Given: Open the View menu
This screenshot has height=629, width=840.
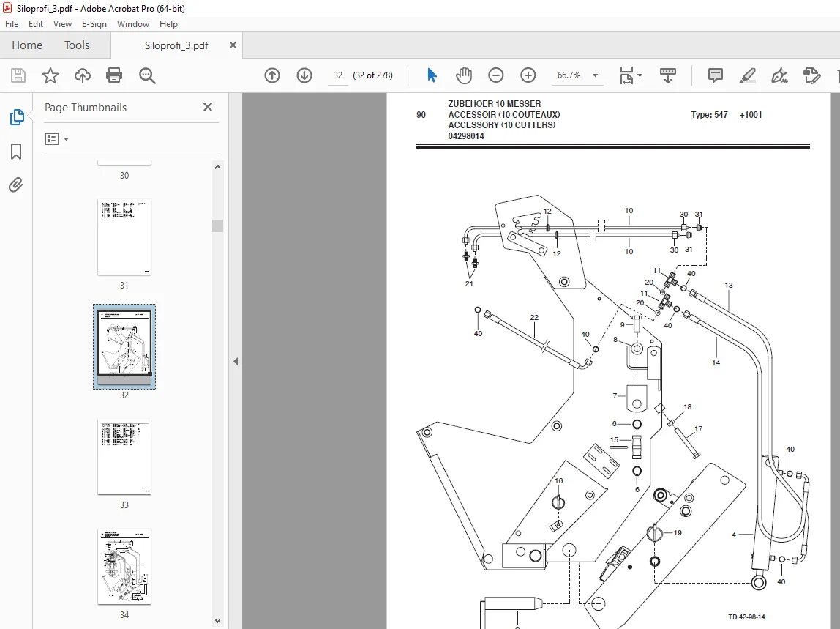Looking at the screenshot, I should (62, 24).
